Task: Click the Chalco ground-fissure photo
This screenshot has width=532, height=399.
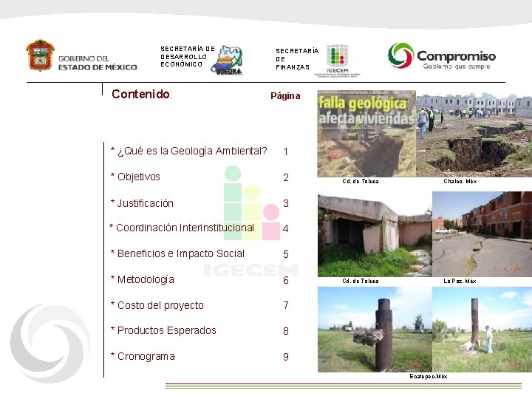Action: point(474,134)
